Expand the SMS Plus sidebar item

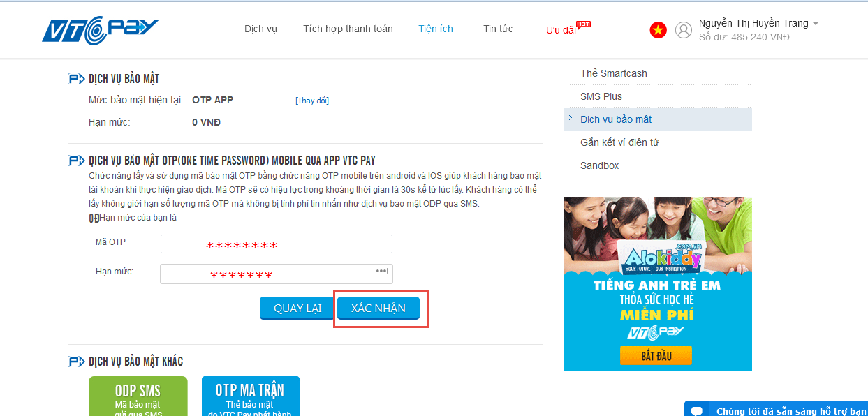[x=657, y=96]
